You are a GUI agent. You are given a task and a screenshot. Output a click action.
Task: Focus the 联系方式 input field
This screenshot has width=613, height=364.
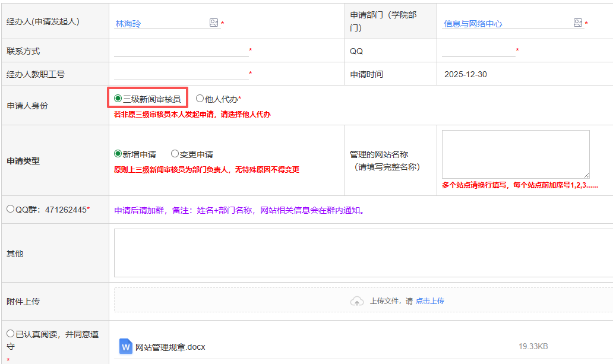point(181,51)
